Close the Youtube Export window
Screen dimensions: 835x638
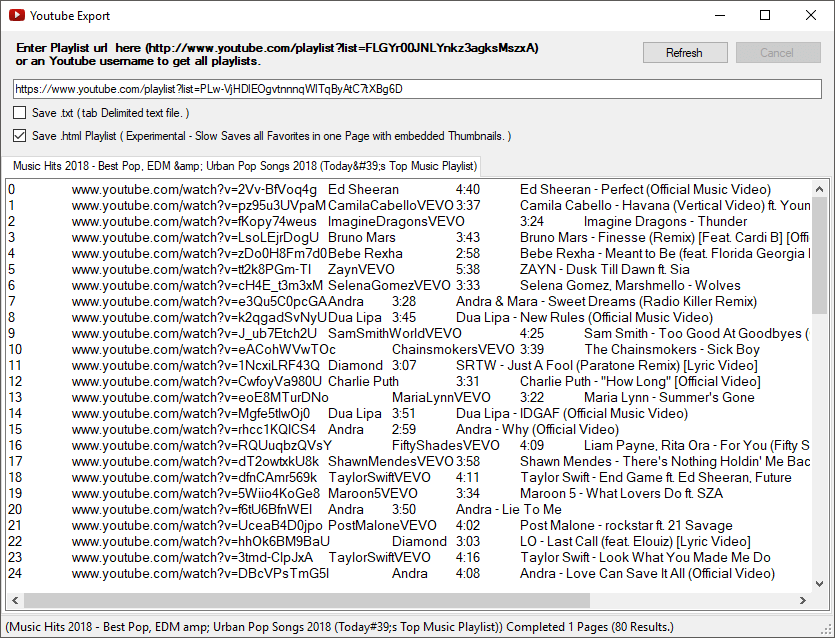pyautogui.click(x=811, y=15)
